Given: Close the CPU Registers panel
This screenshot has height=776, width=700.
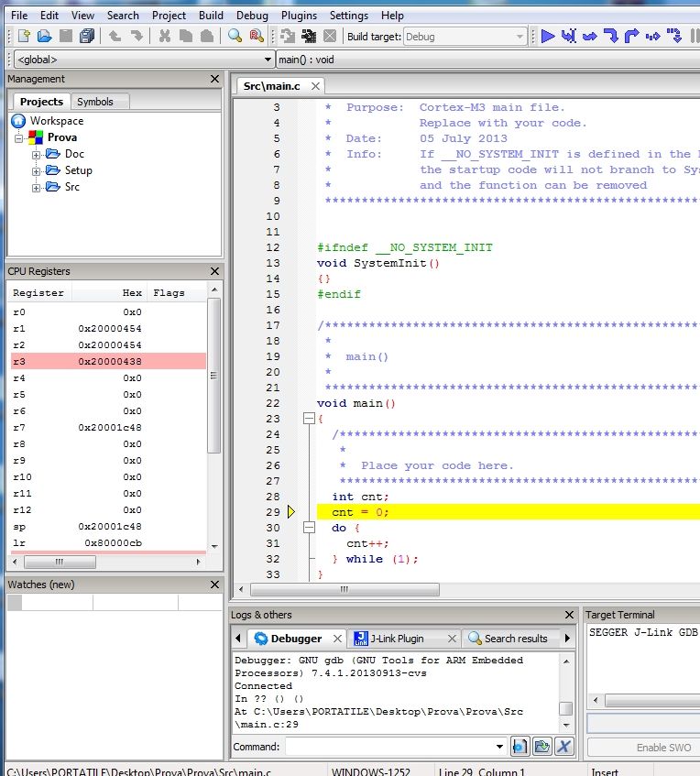Looking at the screenshot, I should 214,271.
